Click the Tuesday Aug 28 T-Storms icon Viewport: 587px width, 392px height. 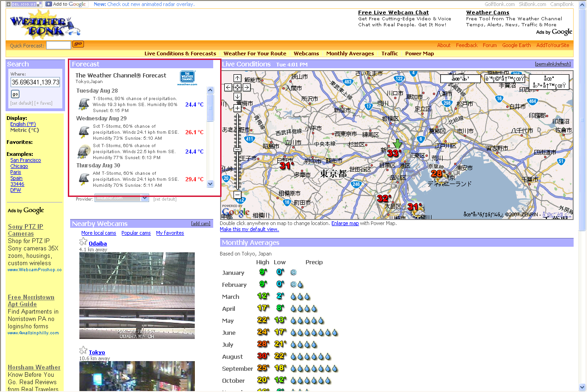84,104
